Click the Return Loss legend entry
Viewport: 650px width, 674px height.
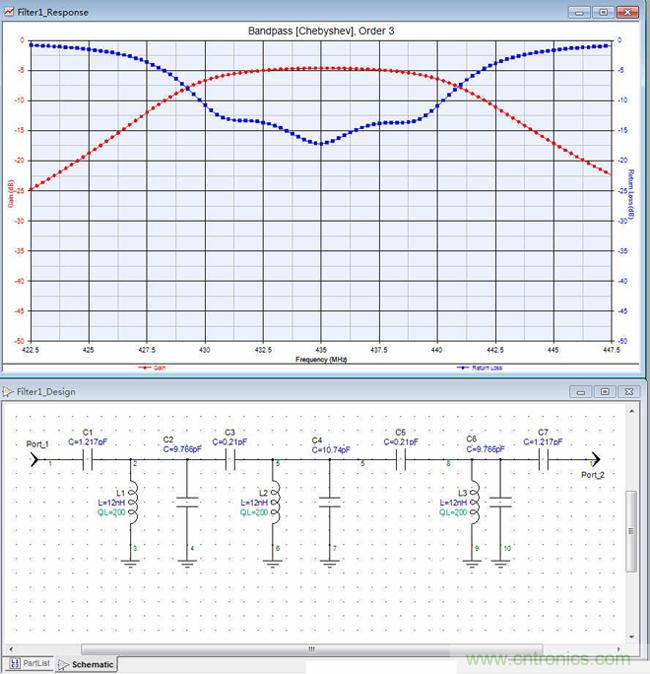(476, 368)
